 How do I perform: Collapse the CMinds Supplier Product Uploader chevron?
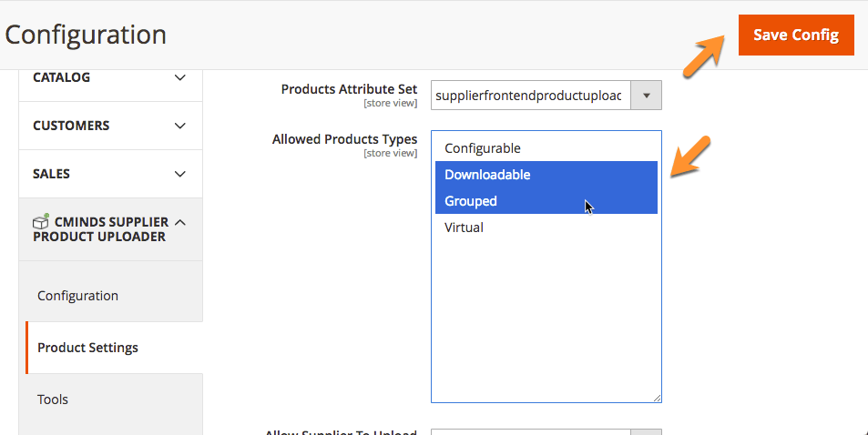pyautogui.click(x=179, y=222)
